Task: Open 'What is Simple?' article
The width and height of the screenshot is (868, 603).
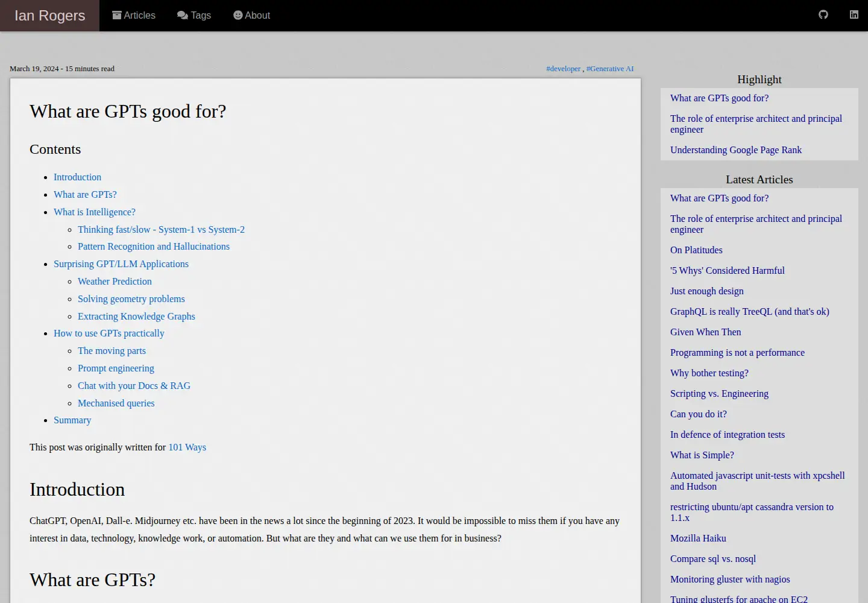Action: point(702,455)
